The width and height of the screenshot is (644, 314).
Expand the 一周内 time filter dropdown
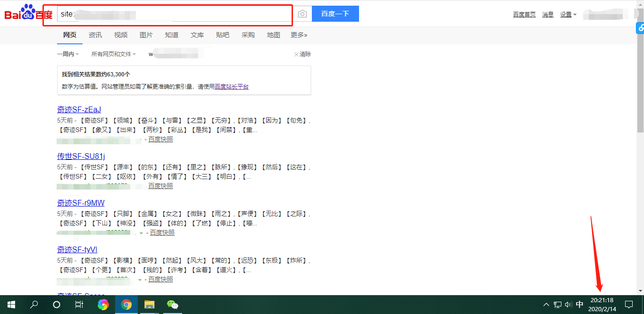click(68, 54)
